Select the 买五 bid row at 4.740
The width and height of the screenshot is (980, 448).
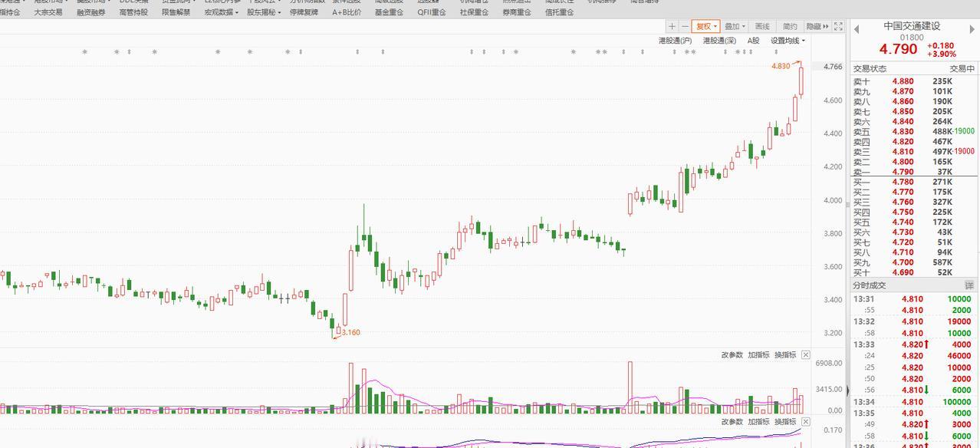913,222
